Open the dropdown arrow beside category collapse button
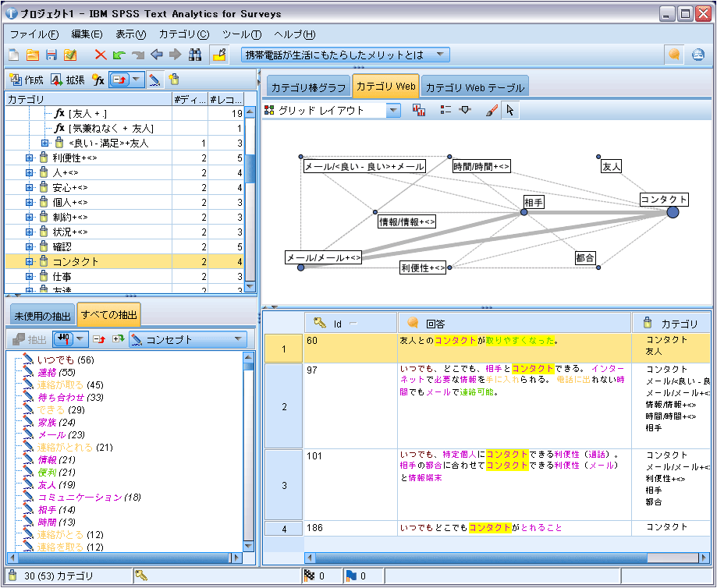Image resolution: width=717 pixels, height=588 pixels. tap(137, 80)
